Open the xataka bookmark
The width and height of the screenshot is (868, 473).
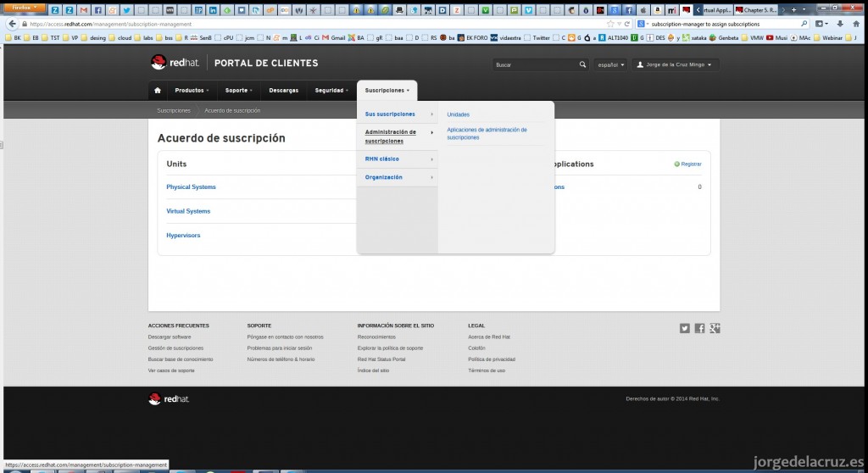[695, 37]
